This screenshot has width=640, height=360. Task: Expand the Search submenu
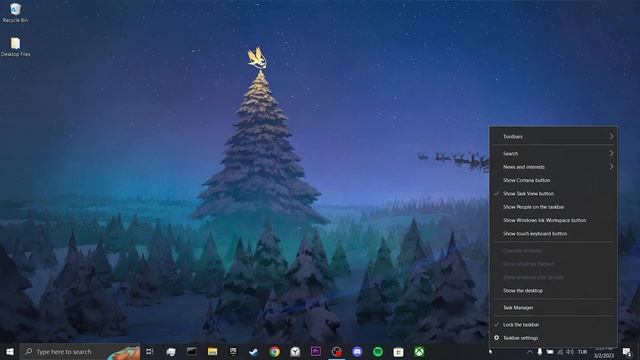coord(553,153)
